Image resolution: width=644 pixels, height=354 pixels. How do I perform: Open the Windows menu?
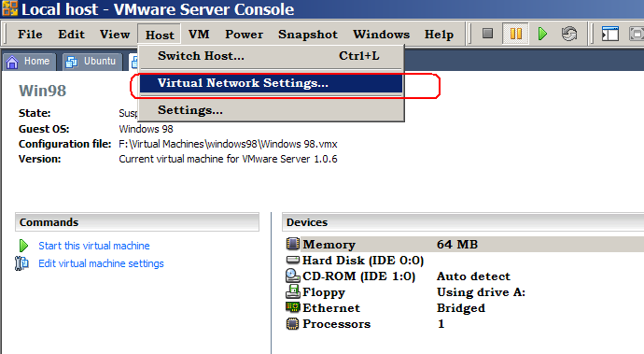click(x=381, y=35)
